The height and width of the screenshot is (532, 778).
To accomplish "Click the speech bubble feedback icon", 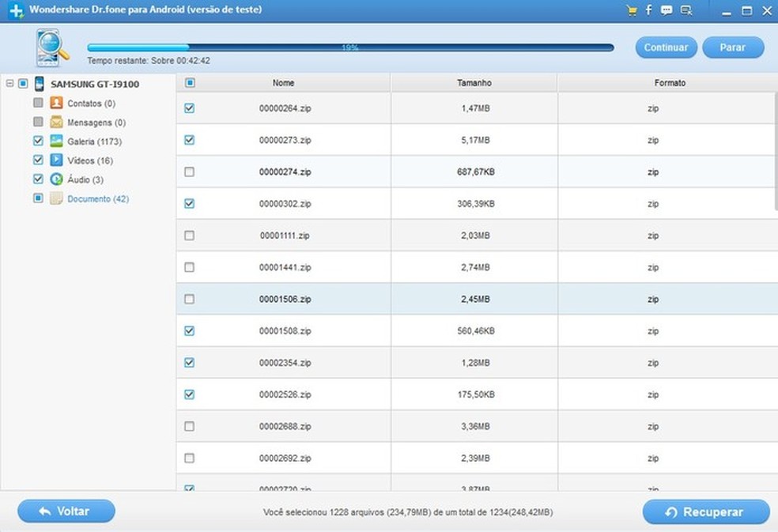I will (x=667, y=10).
